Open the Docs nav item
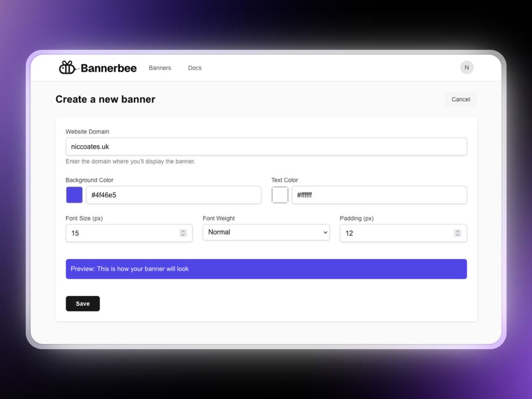 pyautogui.click(x=195, y=68)
